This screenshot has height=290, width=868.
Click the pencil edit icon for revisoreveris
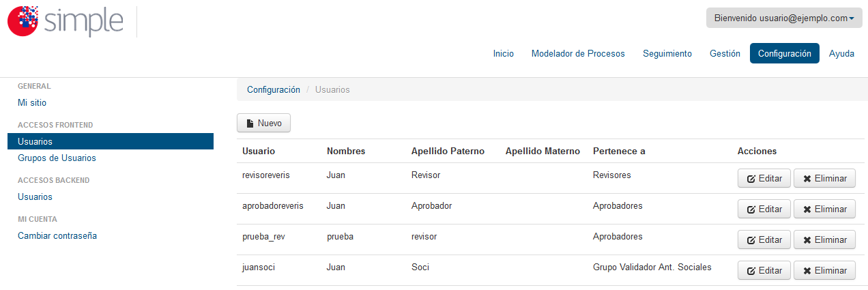(751, 179)
